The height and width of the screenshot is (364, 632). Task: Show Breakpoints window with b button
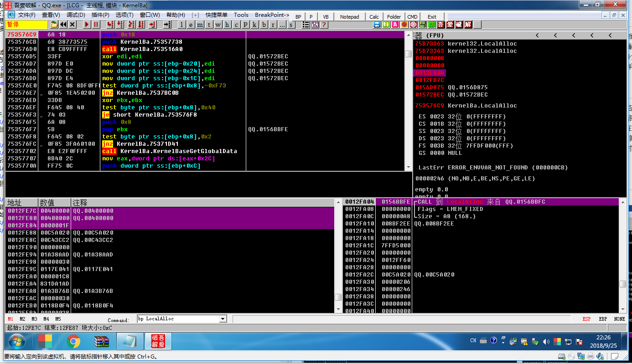point(264,25)
